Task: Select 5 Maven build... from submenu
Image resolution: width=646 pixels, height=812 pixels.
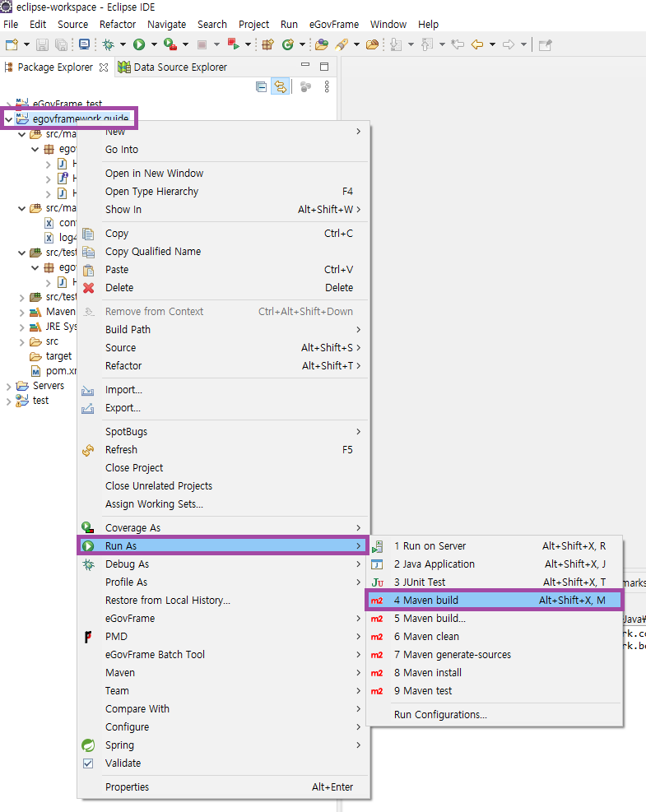Action: click(495, 619)
